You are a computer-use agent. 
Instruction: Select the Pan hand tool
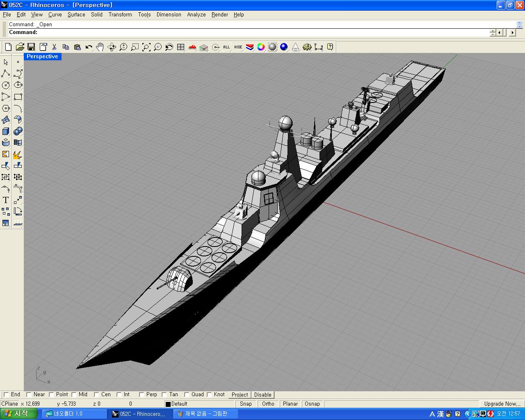[100, 47]
